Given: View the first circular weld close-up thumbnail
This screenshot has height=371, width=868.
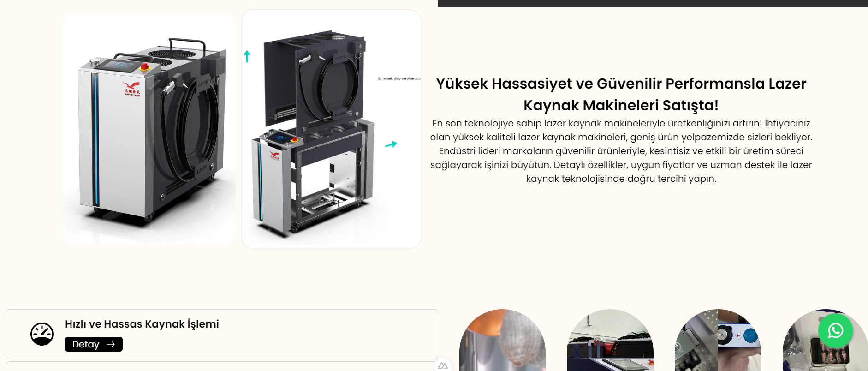Looking at the screenshot, I should point(502,340).
